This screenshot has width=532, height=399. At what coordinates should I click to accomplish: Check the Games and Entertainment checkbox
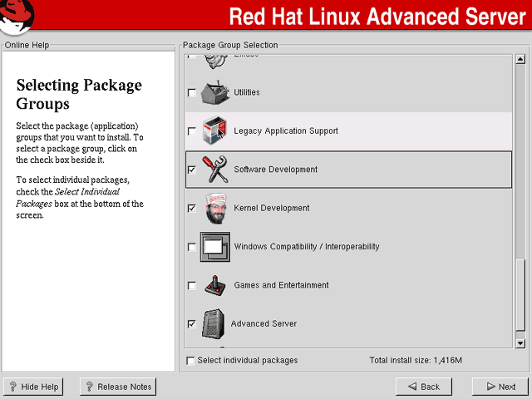coord(192,286)
